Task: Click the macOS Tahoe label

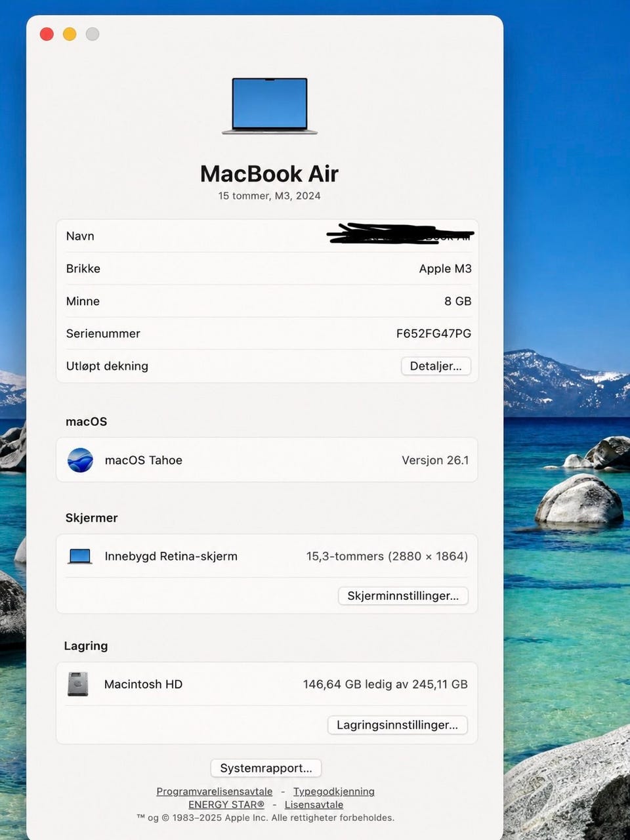Action: click(144, 460)
